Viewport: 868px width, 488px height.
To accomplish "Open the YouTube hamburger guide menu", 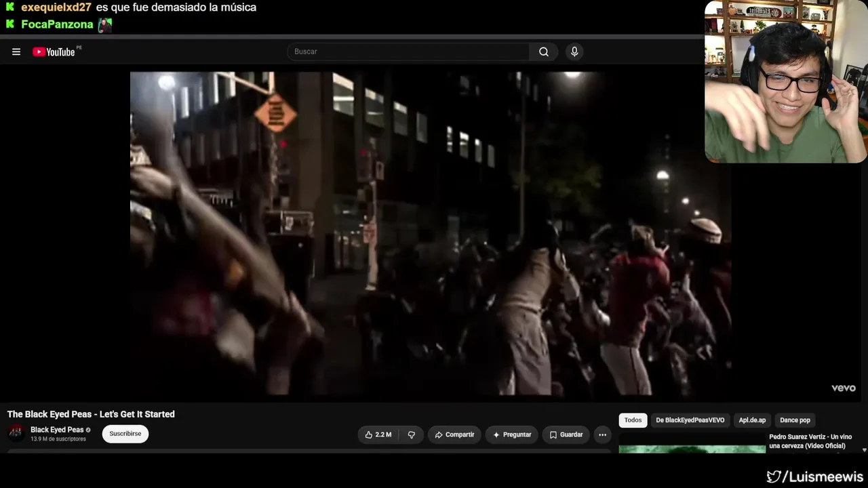I will (x=16, y=52).
